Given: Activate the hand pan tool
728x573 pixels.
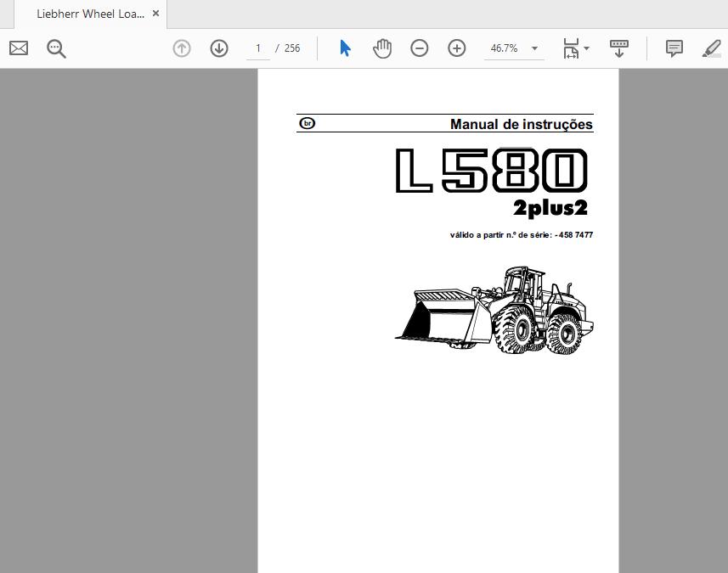Looking at the screenshot, I should click(382, 48).
